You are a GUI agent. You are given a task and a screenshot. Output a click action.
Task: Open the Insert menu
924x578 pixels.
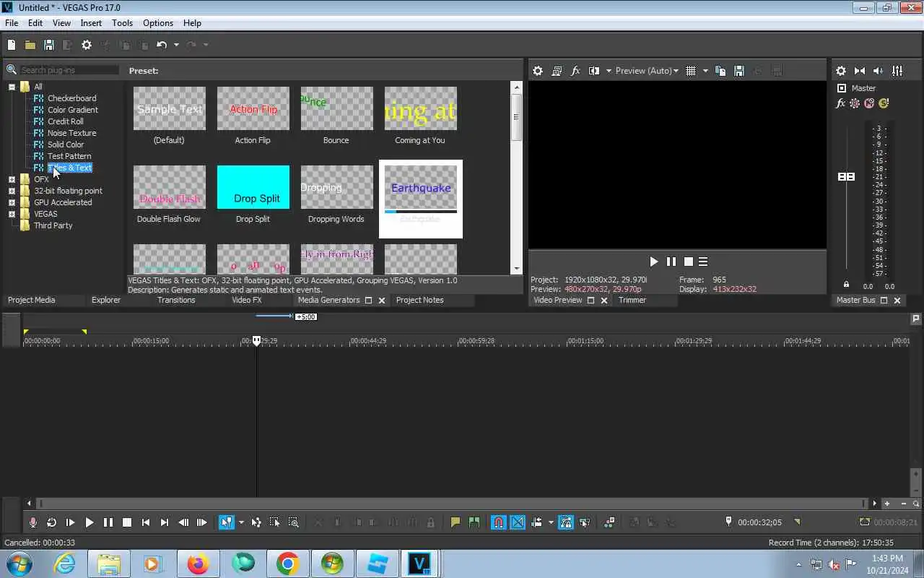tap(91, 23)
